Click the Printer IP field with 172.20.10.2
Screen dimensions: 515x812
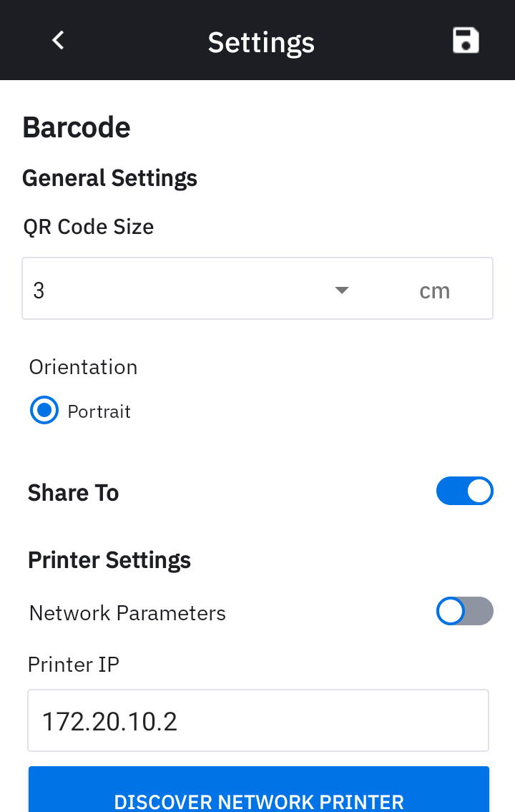click(257, 721)
